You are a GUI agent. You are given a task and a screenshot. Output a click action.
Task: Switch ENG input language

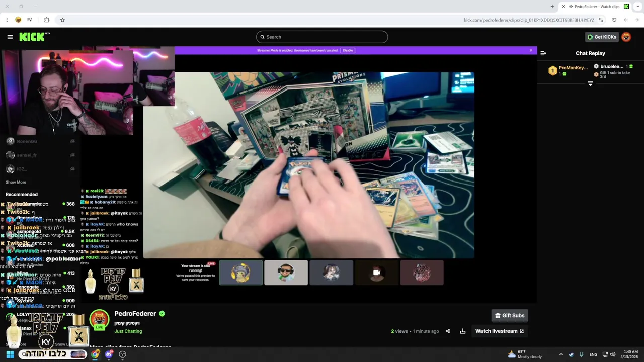(x=594, y=354)
